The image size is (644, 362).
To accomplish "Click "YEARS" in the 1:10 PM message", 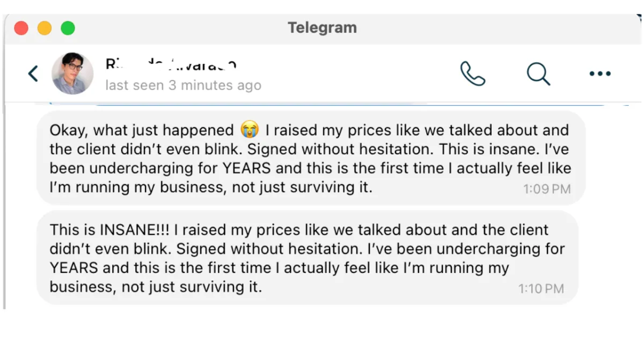I will 74,268.
